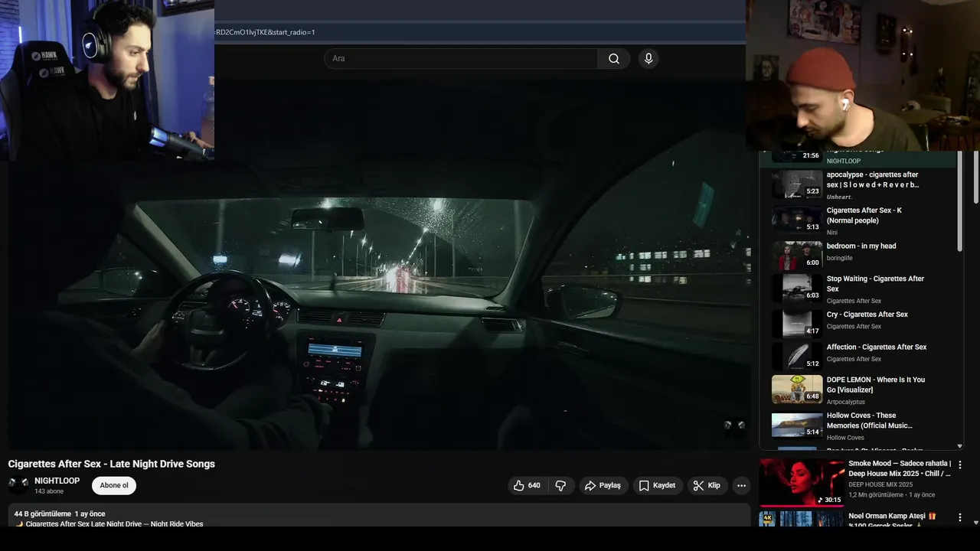This screenshot has width=980, height=551.
Task: Play Stop Waiting playlist item
Action: point(857,289)
